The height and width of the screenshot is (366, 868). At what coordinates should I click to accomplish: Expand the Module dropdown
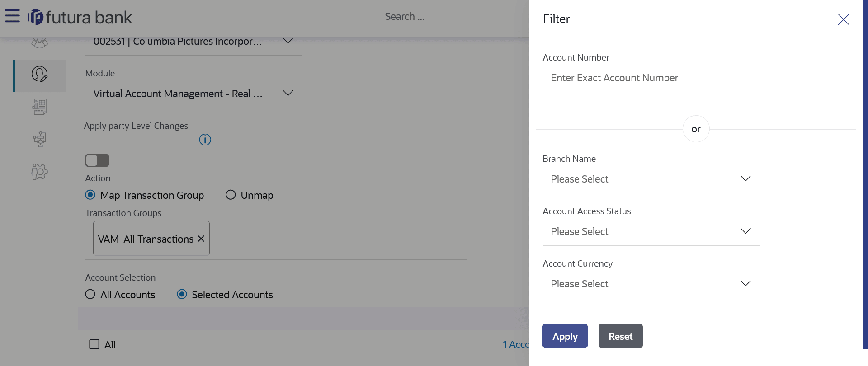[193, 94]
